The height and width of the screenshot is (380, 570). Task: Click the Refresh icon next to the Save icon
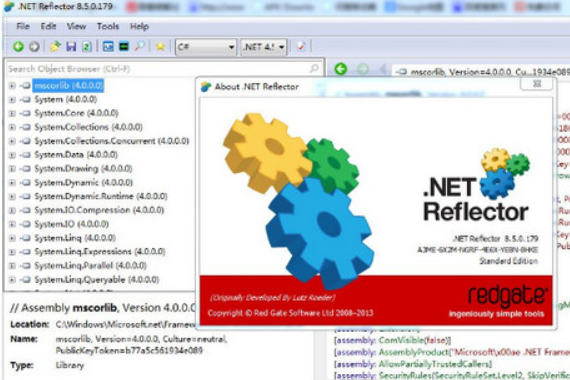point(87,47)
